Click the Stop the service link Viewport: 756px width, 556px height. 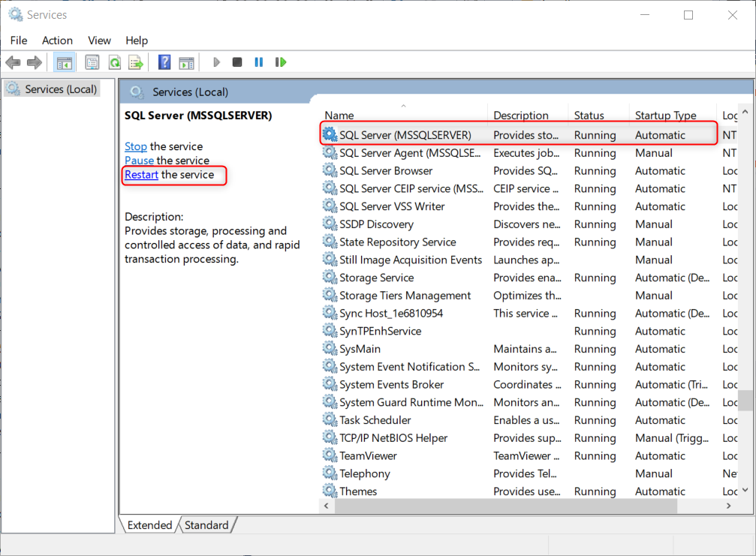136,146
